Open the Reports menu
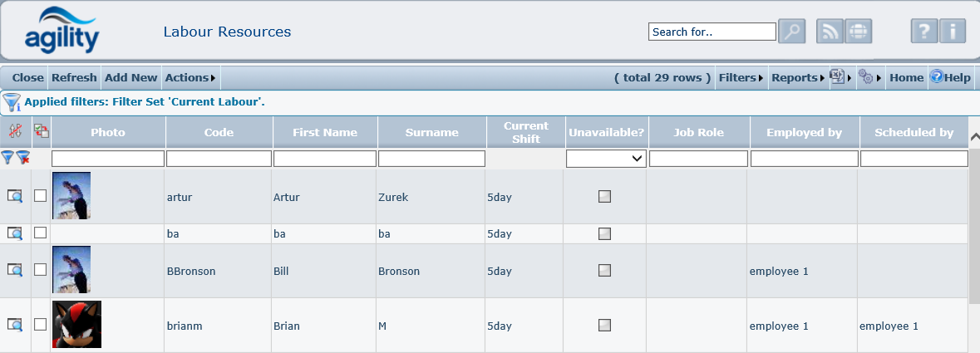980x353 pixels. coord(797,77)
